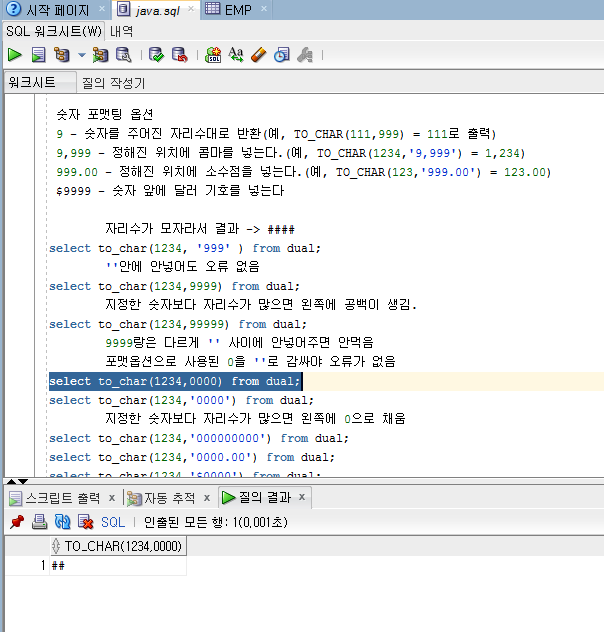The image size is (604, 632).
Task: Click the SQL Tuning Advisor icon
Action: pyautogui.click(x=123, y=55)
